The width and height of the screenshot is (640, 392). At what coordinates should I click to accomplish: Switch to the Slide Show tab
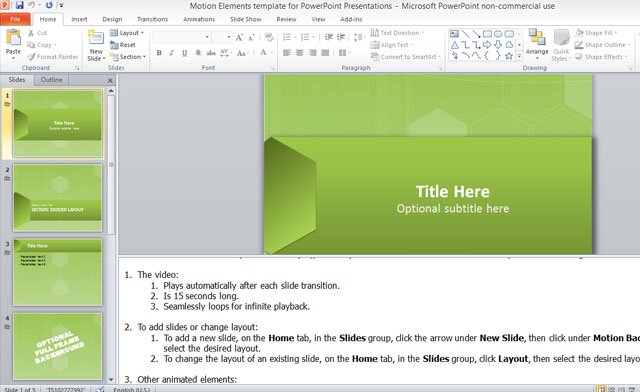pyautogui.click(x=246, y=19)
